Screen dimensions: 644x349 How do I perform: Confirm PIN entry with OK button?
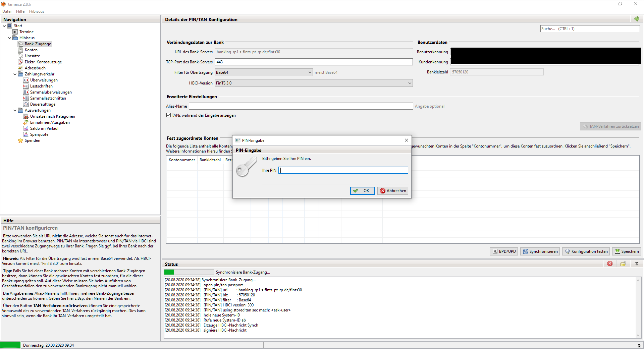coord(362,191)
